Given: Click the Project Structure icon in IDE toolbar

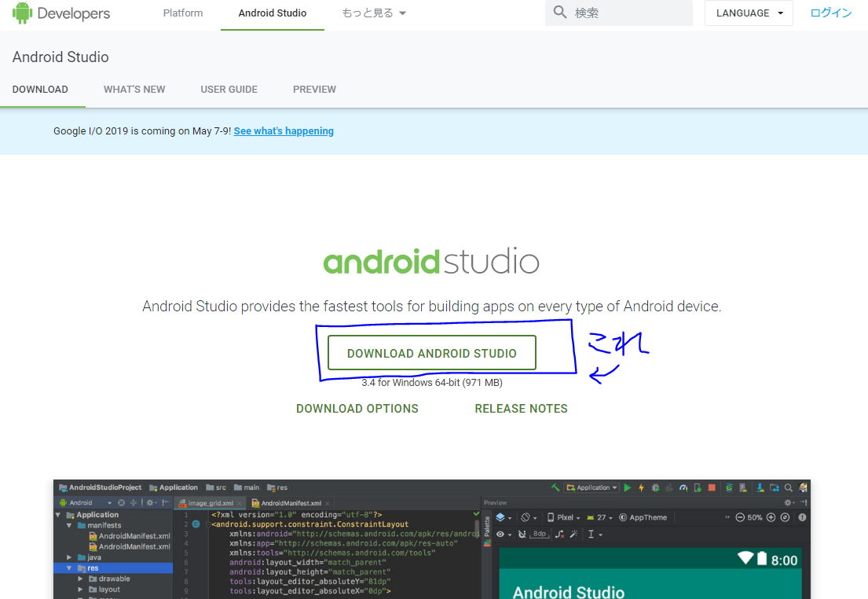Looking at the screenshot, I should click(x=774, y=487).
